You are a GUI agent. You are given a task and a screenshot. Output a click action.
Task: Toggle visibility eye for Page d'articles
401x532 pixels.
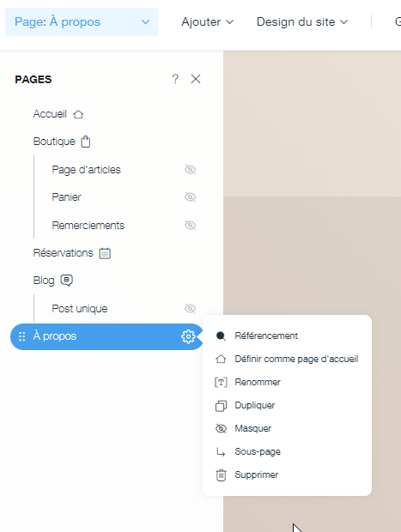click(x=190, y=170)
